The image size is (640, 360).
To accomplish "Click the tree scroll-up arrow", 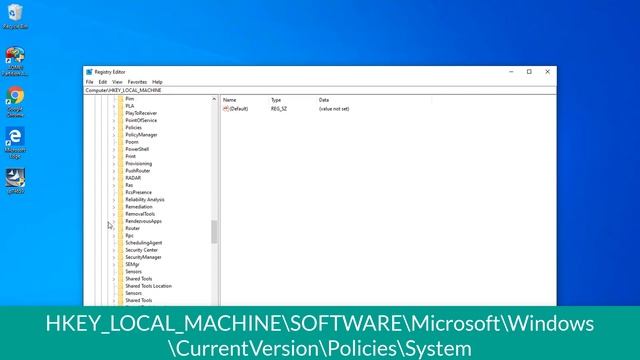I will (x=214, y=99).
